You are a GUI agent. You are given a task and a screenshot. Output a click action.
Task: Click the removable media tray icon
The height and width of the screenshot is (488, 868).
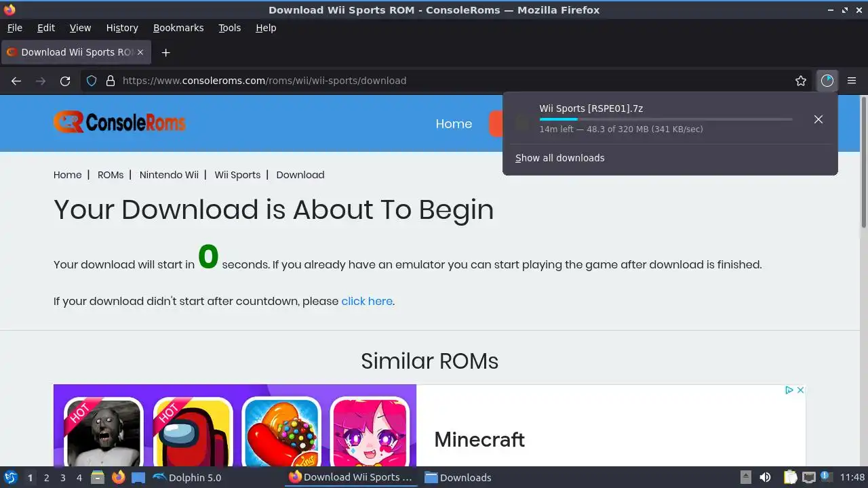(x=745, y=477)
